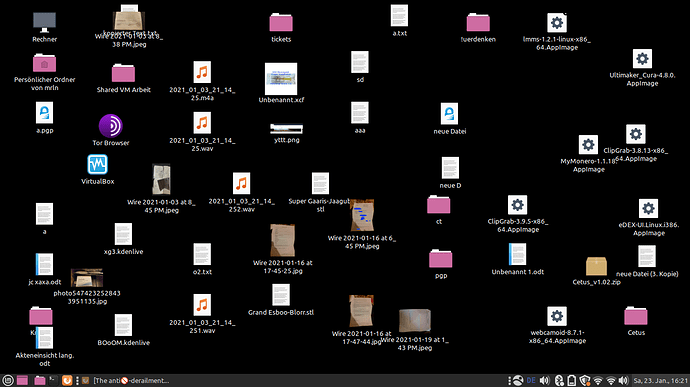Image resolution: width=690 pixels, height=387 pixels.
Task: Launch Firefox from the panel
Action: [x=67, y=380]
